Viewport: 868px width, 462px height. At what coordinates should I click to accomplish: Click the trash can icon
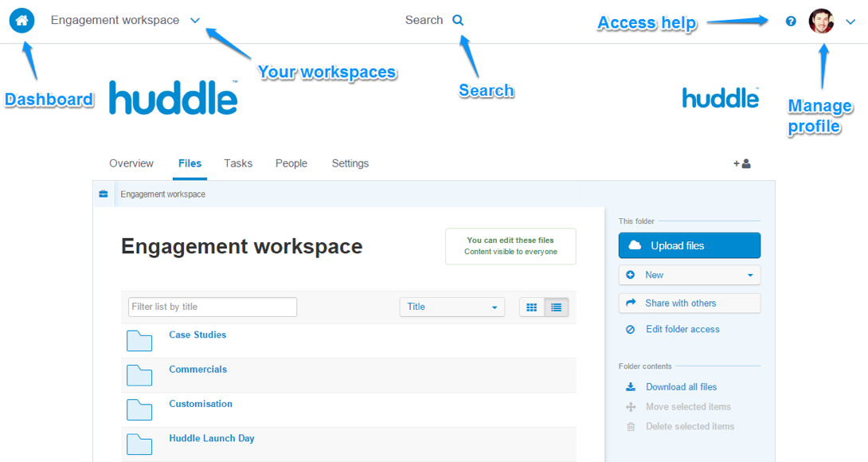(x=631, y=426)
